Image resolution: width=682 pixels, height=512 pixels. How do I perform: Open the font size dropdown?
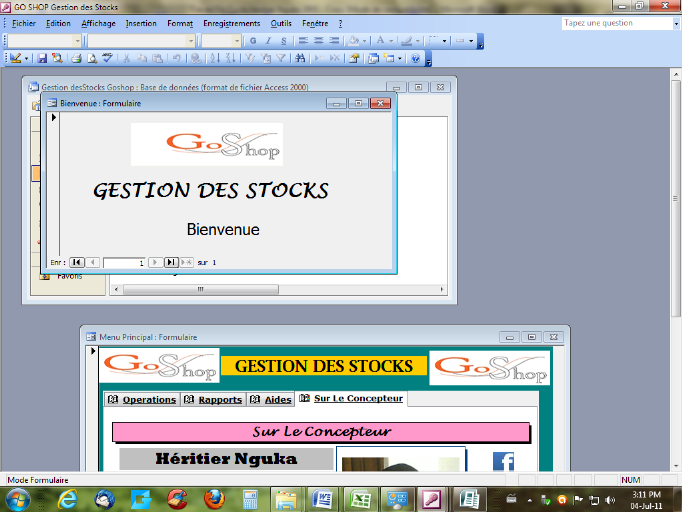[x=237, y=41]
